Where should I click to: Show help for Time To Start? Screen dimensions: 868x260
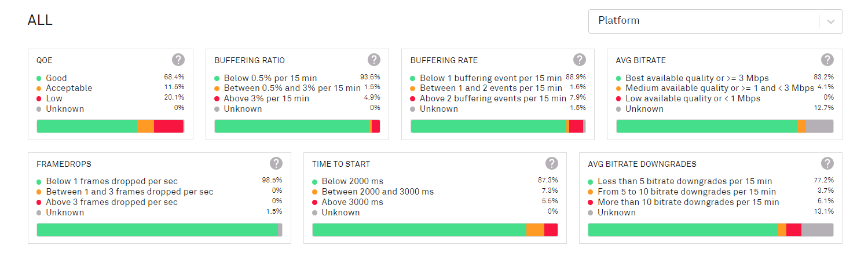click(552, 163)
